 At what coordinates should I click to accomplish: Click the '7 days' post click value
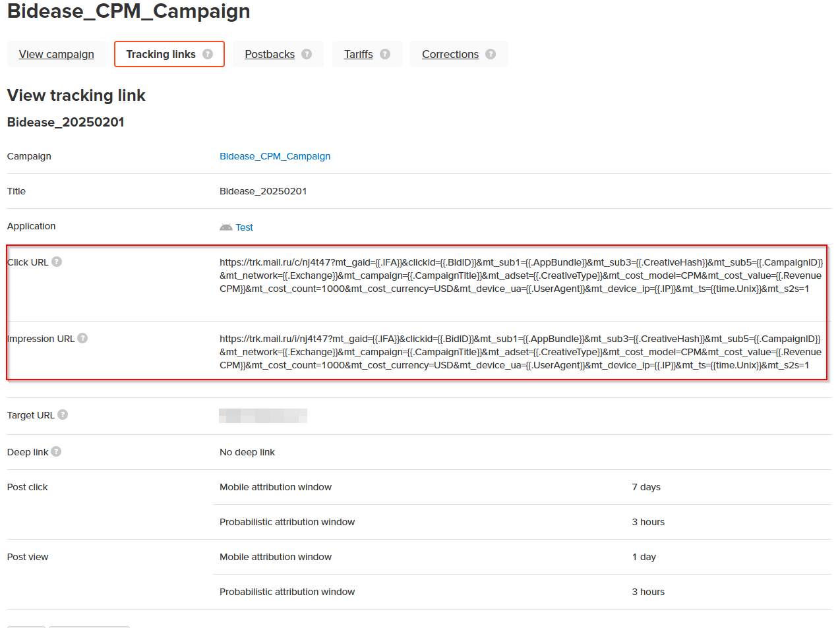[646, 487]
